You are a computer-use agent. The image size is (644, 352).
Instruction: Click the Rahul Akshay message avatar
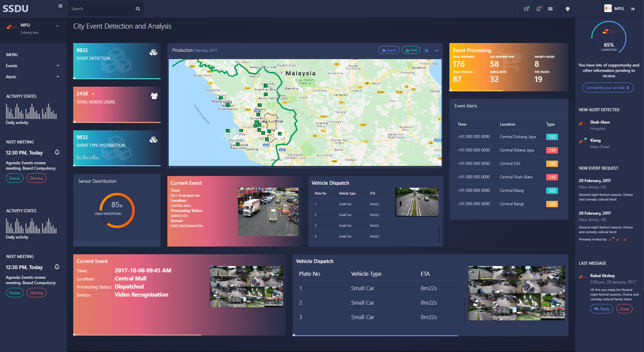[x=583, y=276]
